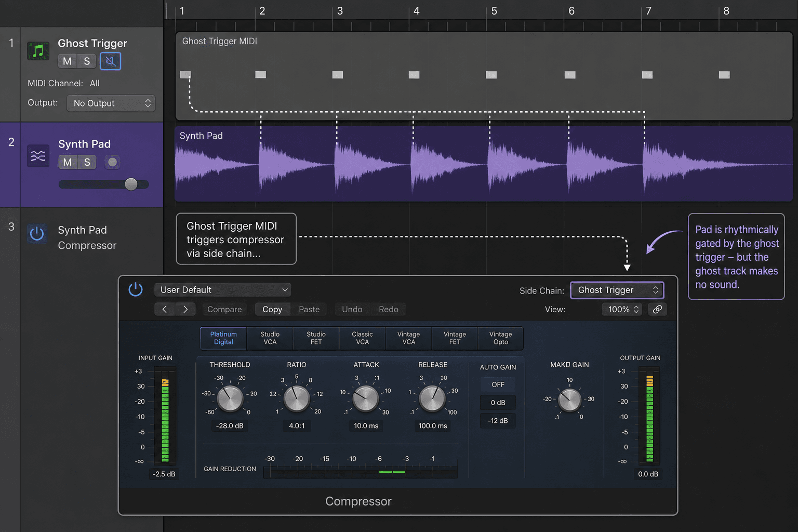
Task: Mute the Ghost Trigger track
Action: point(67,61)
